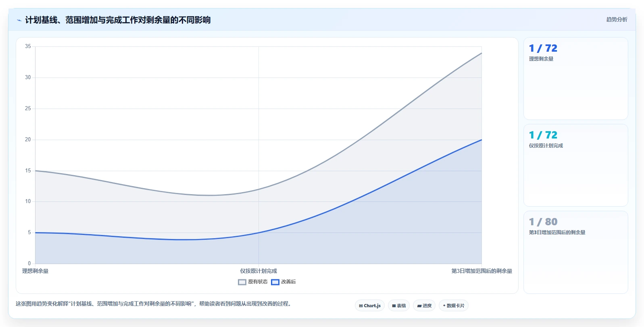Toggle the 改善后 legend swatch
Viewport: 644px width, 327px height.
pyautogui.click(x=275, y=282)
